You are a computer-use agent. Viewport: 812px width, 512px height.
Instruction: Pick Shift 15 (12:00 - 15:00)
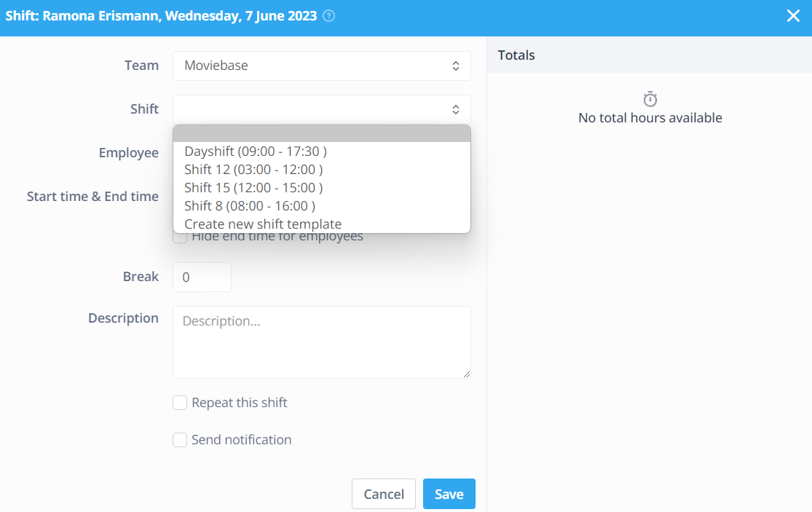click(253, 188)
